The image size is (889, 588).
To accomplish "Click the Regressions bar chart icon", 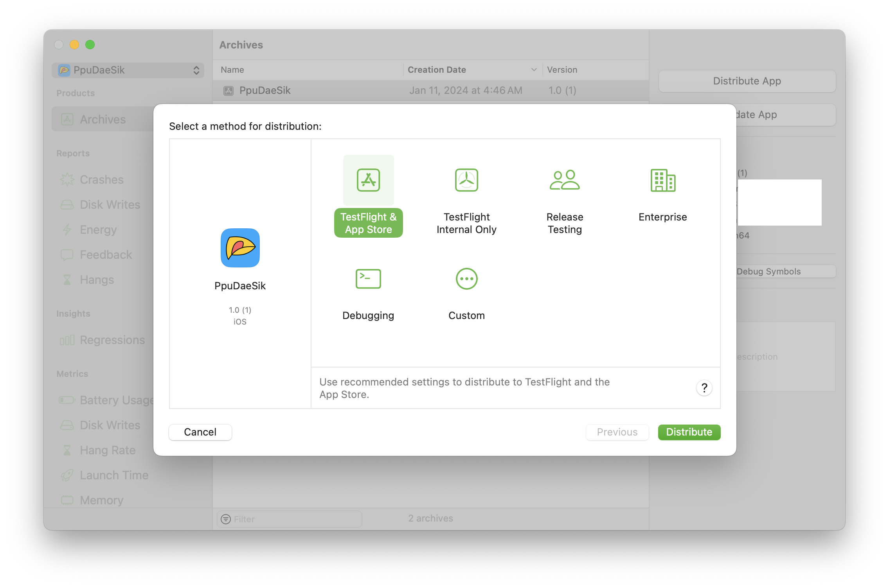I will (67, 340).
